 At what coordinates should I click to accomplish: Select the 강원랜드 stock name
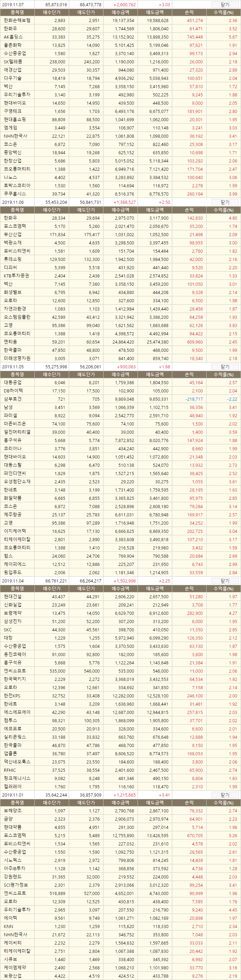click(12, 876)
